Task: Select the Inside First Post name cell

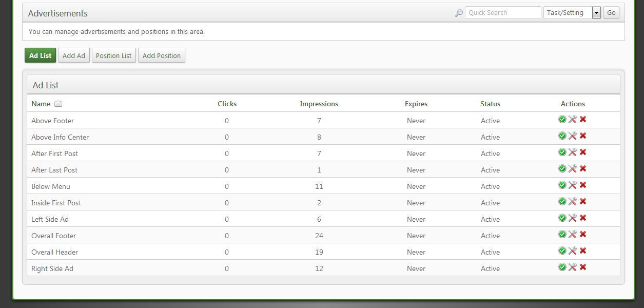Action: coord(56,203)
